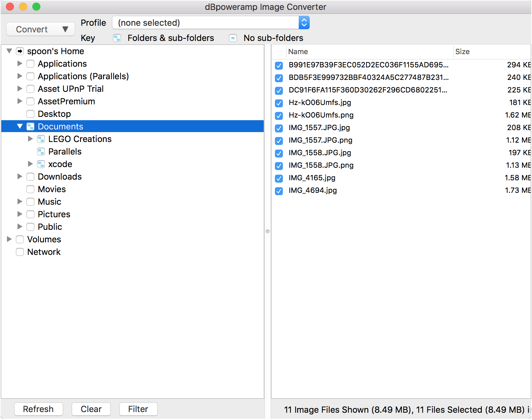Click the yellow minimize window button
This screenshot has width=532, height=420.
tap(23, 7)
